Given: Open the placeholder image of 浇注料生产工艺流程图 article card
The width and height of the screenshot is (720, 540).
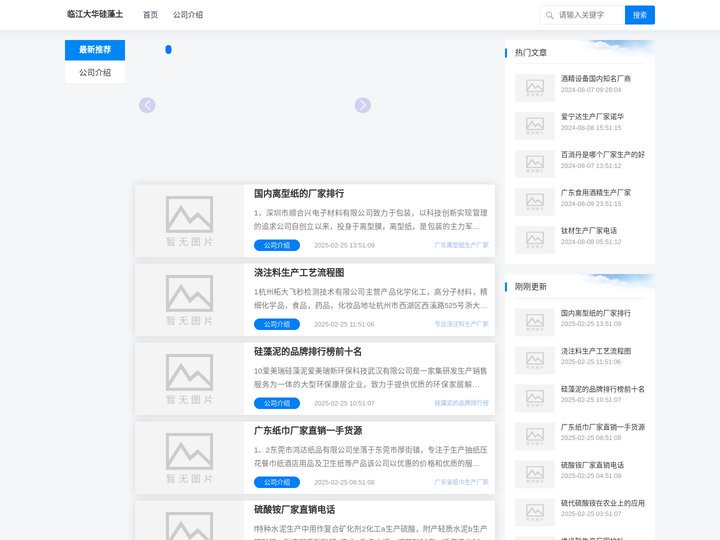Looking at the screenshot, I should pyautogui.click(x=189, y=300).
